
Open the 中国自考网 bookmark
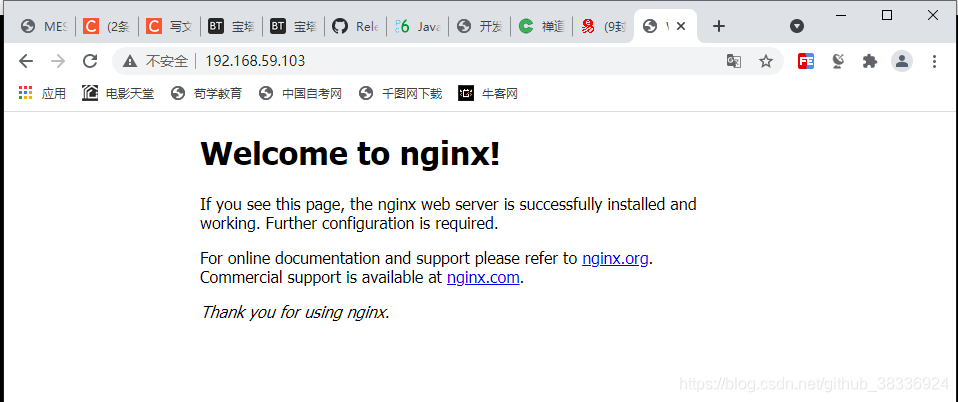[300, 93]
